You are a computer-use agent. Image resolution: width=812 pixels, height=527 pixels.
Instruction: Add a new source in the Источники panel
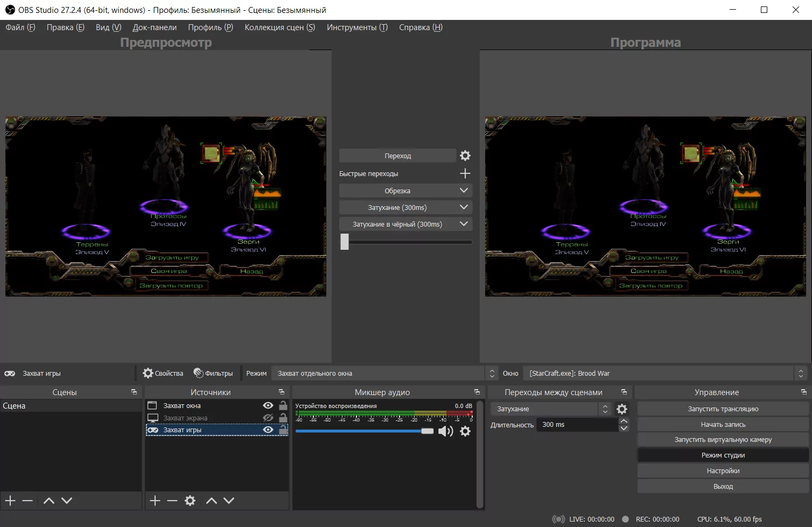point(155,501)
